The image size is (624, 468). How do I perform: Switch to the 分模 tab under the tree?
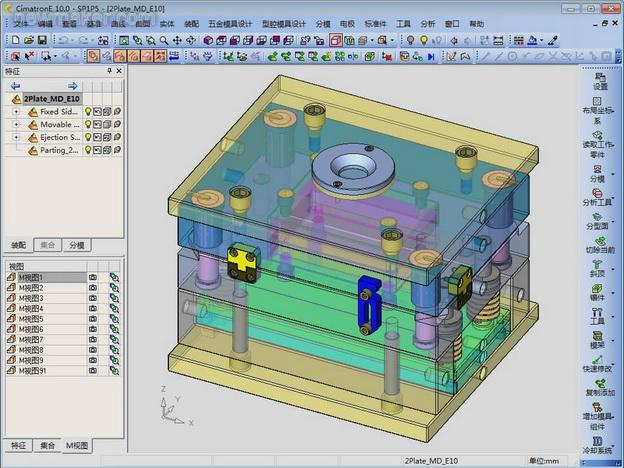coord(77,245)
